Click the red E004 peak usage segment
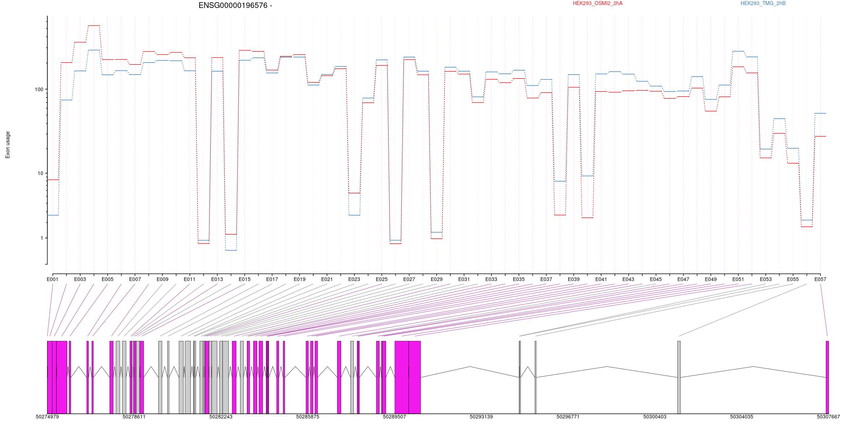This screenshot has height=434, width=868. point(94,26)
